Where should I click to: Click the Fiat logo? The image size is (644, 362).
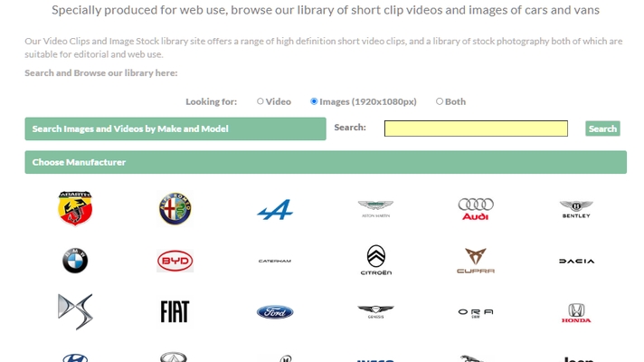175,312
